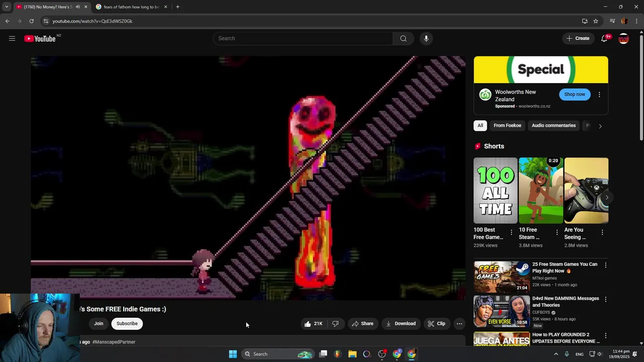Click the tray microphone icon
Screen dimensions: 644x362
click(567, 354)
